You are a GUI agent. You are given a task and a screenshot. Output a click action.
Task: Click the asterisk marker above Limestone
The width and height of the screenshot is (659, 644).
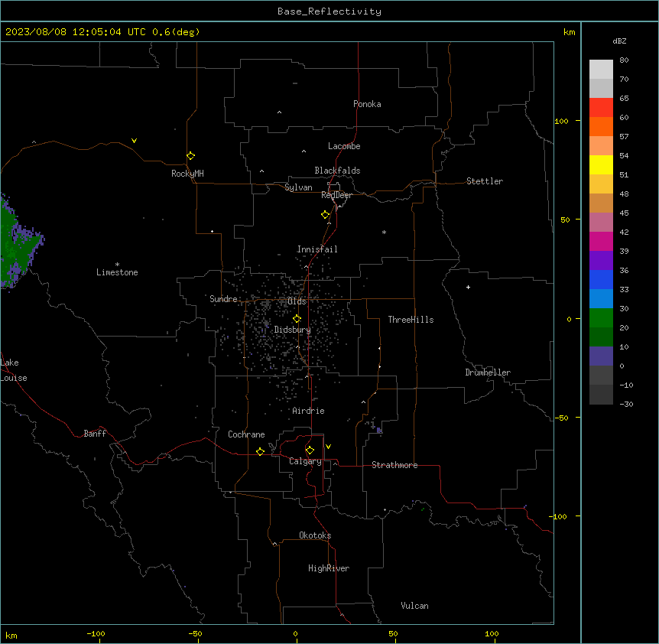[117, 265]
